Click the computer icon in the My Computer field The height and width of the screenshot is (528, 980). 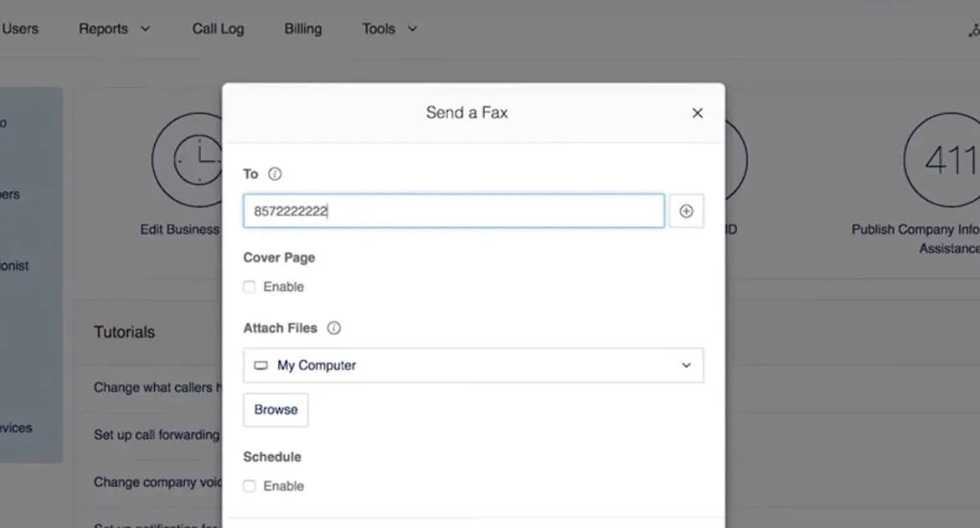click(x=261, y=366)
